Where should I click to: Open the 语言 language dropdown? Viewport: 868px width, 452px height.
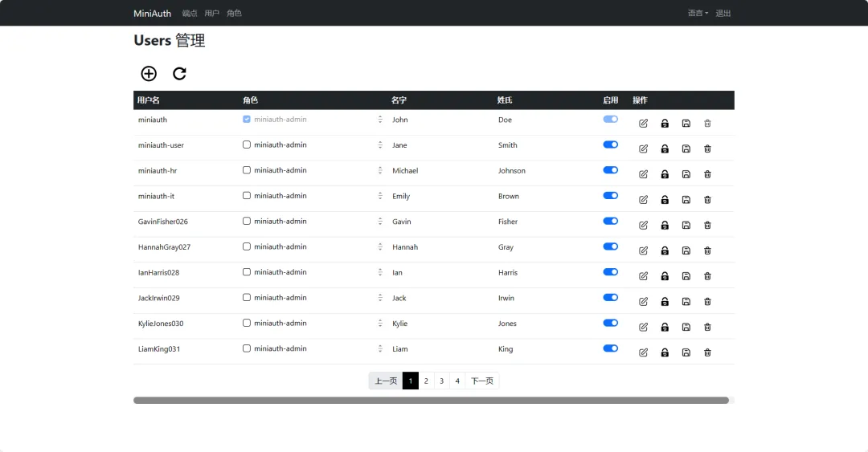coord(698,14)
